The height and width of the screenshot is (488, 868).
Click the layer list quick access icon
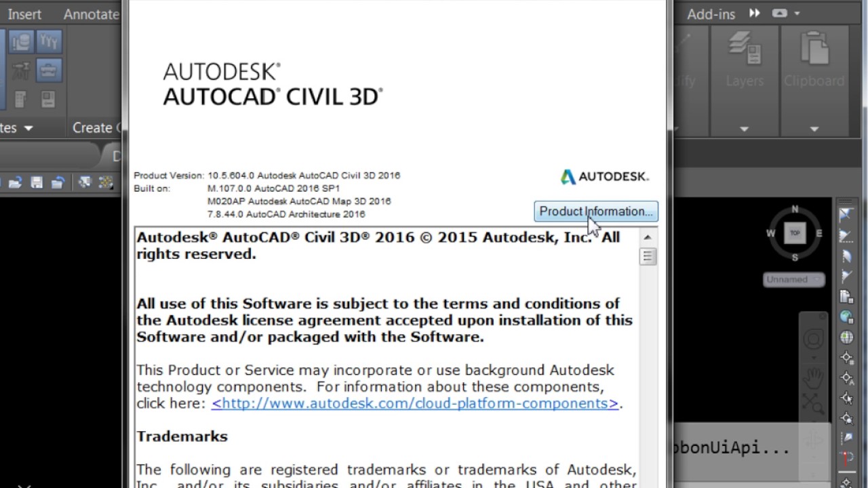pos(85,182)
